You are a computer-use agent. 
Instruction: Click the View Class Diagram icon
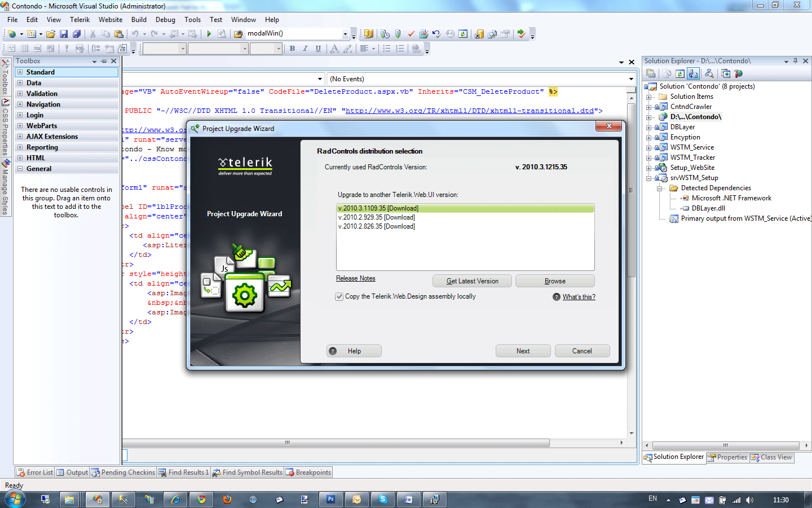pos(709,73)
